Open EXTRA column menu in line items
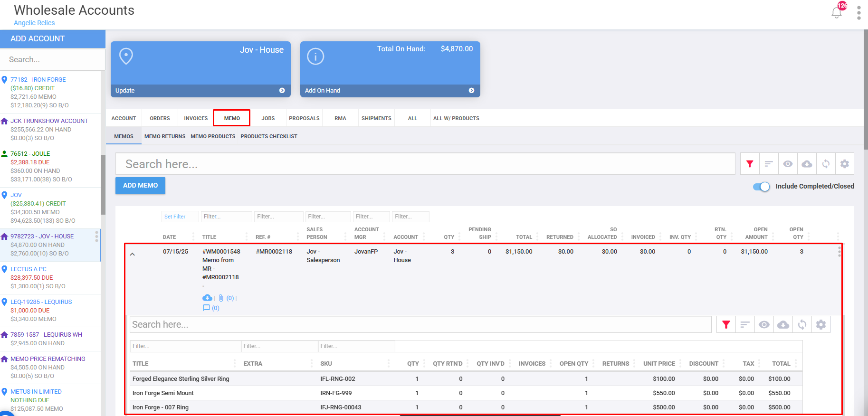Image resolution: width=868 pixels, height=416 pixels. pos(311,363)
